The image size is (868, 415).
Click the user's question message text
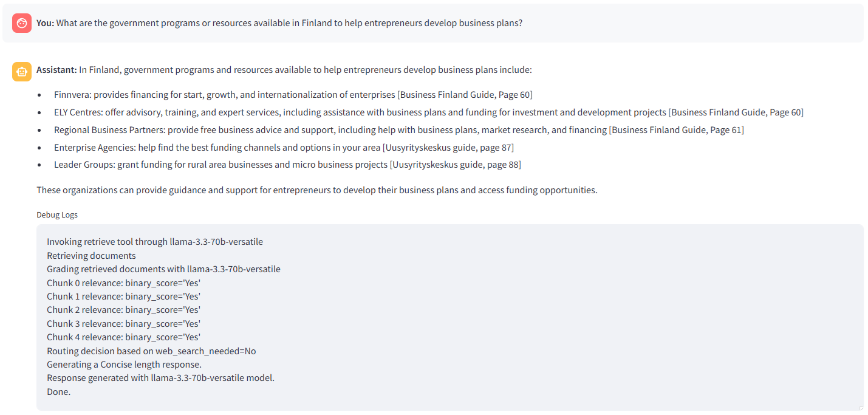pos(289,23)
